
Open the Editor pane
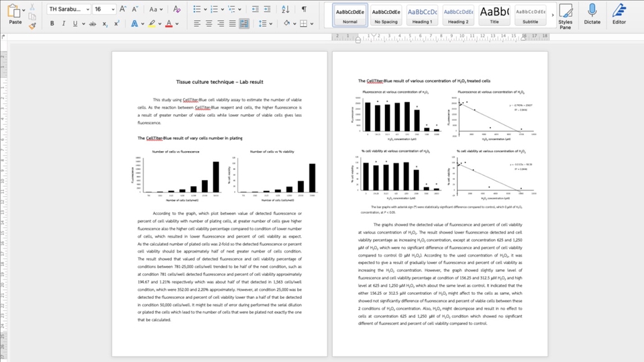(619, 14)
